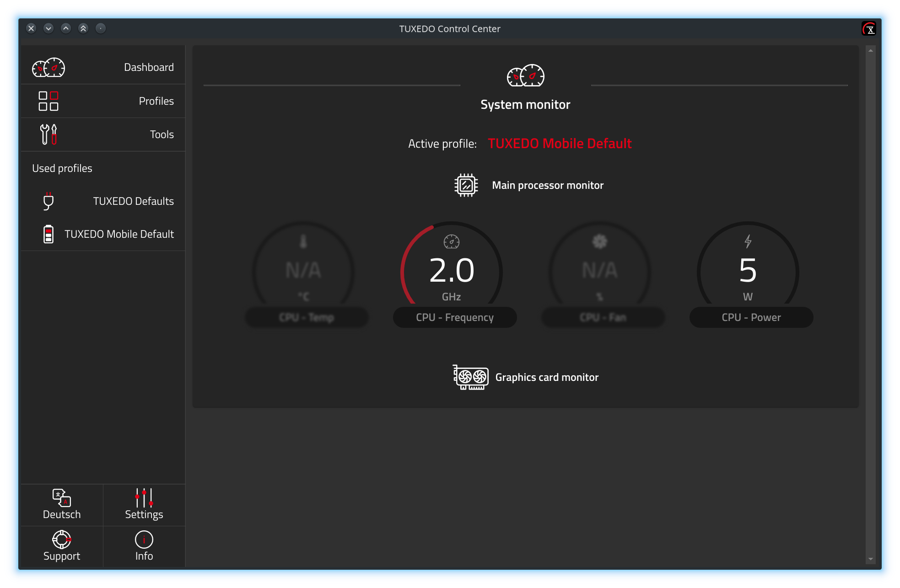Click the pin dot button in title bar
The width and height of the screenshot is (900, 588).
tap(101, 28)
